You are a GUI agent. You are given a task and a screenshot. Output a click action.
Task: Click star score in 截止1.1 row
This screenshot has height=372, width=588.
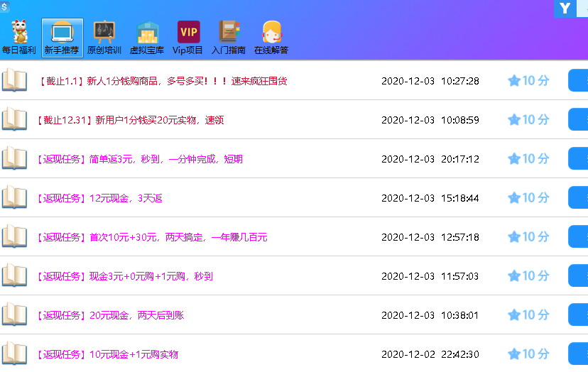(x=528, y=81)
